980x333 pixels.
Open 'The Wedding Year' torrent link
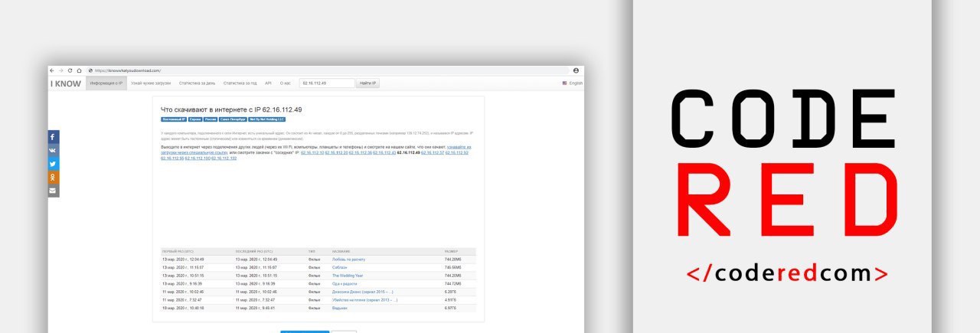pos(348,276)
